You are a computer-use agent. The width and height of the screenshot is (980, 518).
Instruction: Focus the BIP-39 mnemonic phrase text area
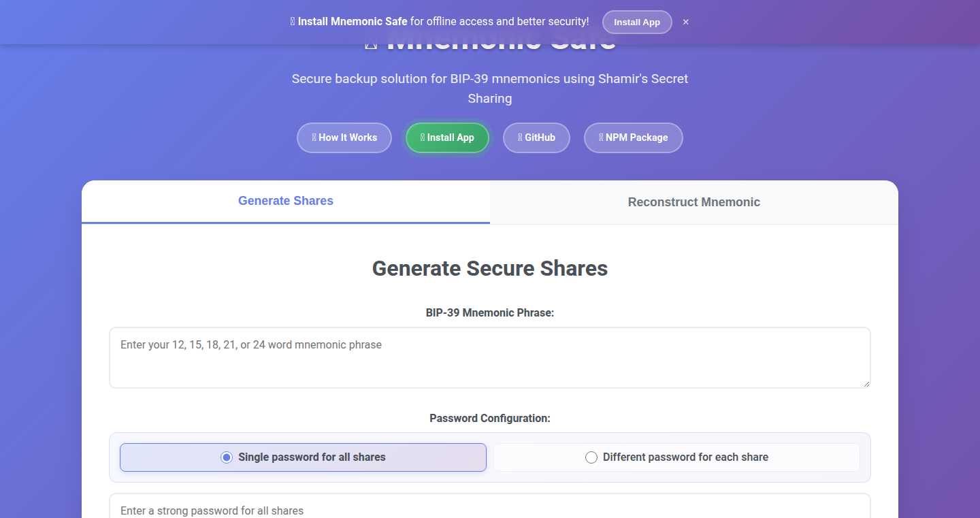coord(490,358)
